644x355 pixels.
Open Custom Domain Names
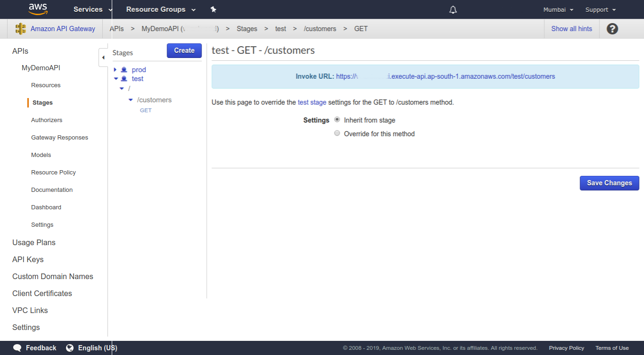point(53,276)
